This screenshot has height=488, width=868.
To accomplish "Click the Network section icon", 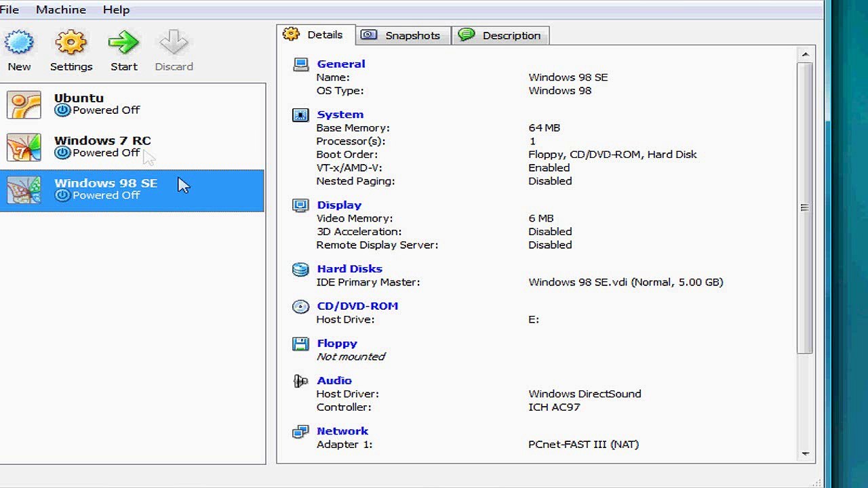I will pyautogui.click(x=300, y=431).
